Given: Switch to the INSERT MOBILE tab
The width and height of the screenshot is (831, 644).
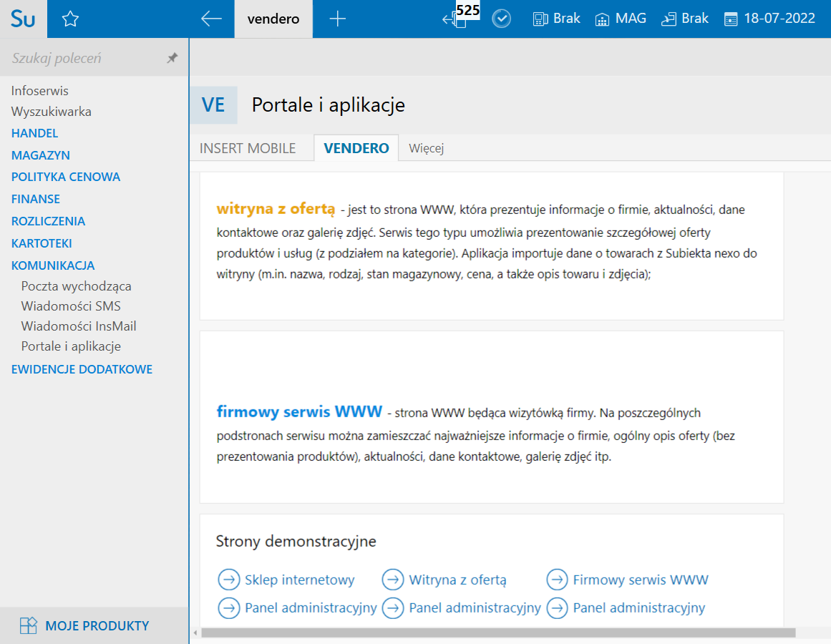Looking at the screenshot, I should coord(248,148).
